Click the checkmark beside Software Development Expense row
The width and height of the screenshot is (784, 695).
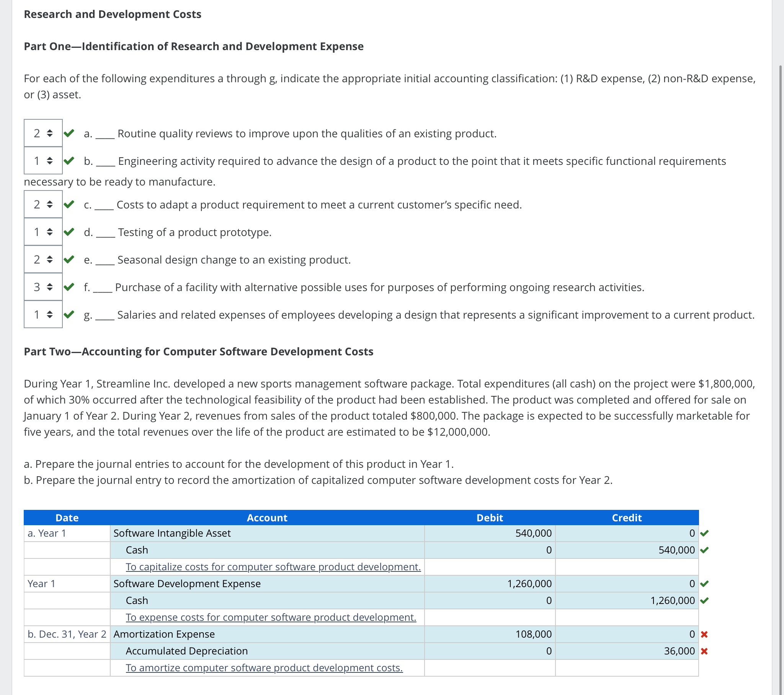[704, 584]
